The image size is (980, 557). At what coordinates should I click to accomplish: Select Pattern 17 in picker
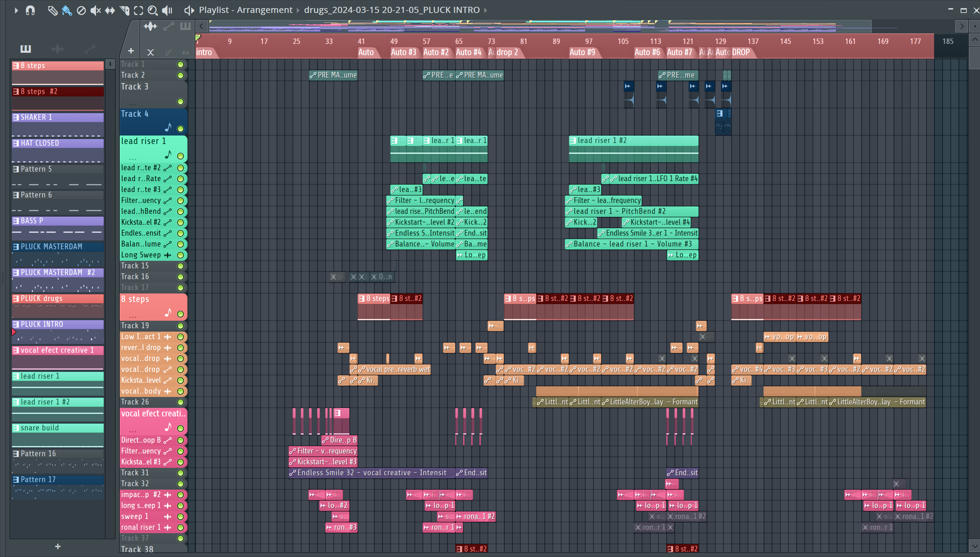(x=58, y=487)
